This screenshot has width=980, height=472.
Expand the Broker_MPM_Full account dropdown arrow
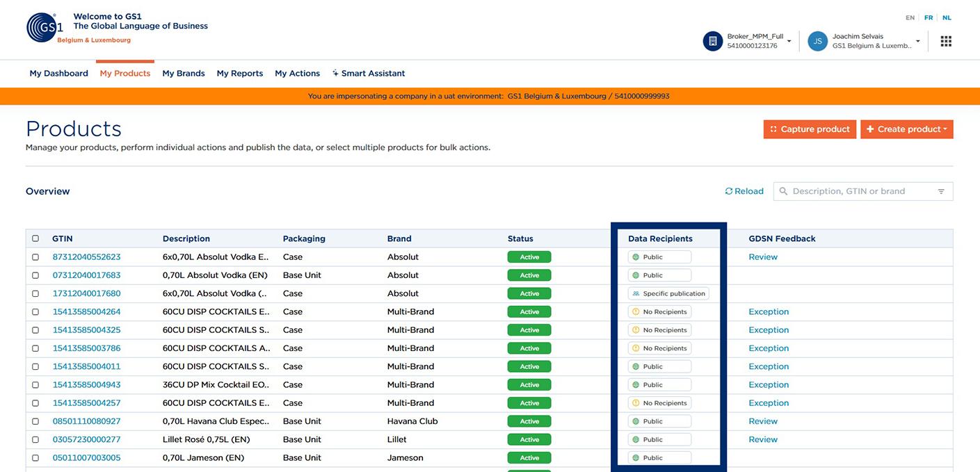coord(789,42)
